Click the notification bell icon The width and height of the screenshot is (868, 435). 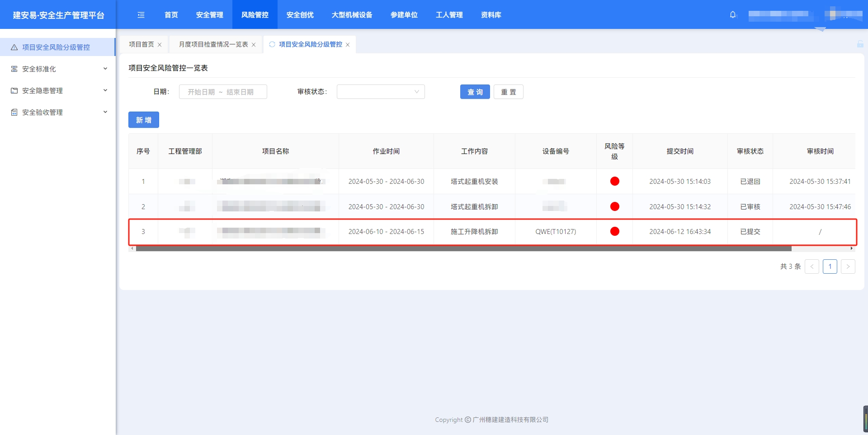coord(733,14)
